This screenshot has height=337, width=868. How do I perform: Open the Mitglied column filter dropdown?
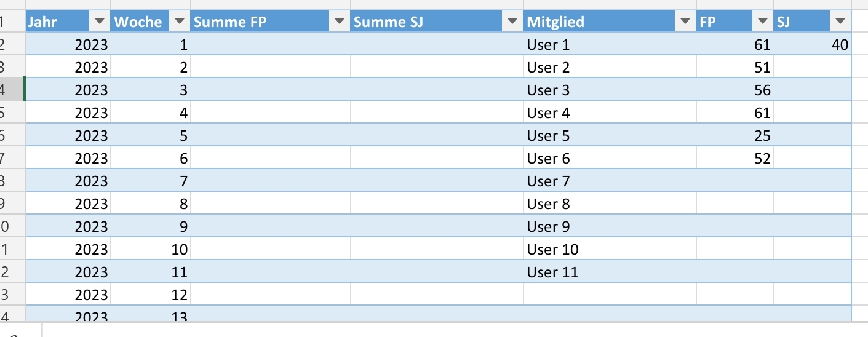(685, 22)
